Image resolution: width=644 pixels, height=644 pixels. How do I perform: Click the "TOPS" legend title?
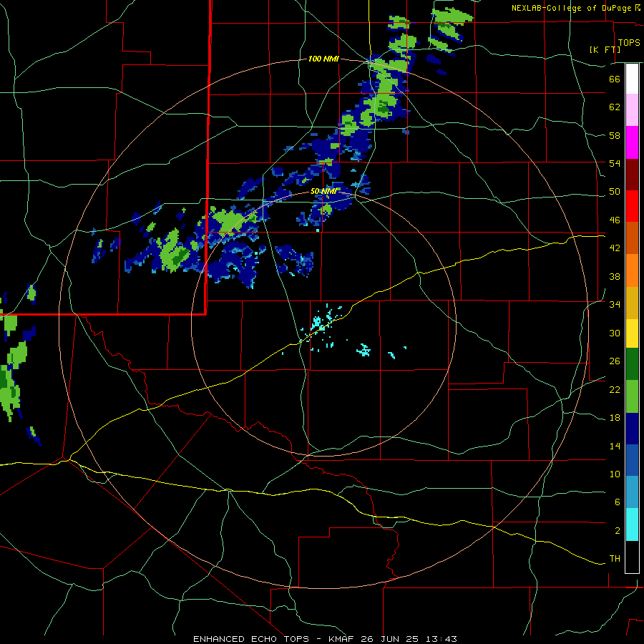pyautogui.click(x=629, y=43)
